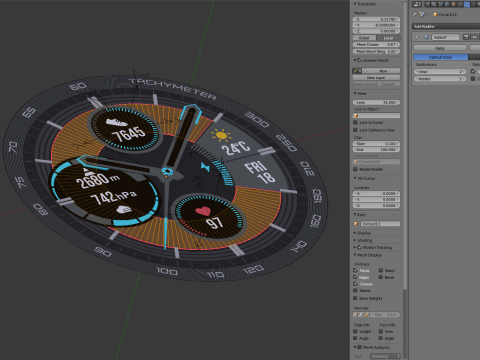This screenshot has height=360, width=480.
Task: Open the Add Modifier dropdown
Action: point(446,26)
